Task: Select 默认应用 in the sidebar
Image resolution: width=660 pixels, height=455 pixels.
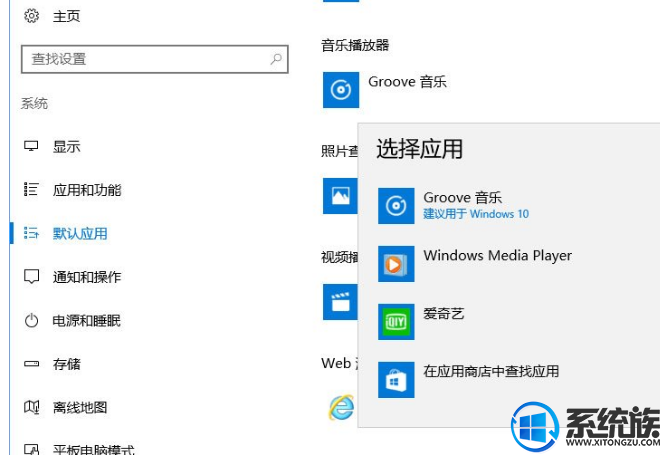Action: tap(80, 233)
